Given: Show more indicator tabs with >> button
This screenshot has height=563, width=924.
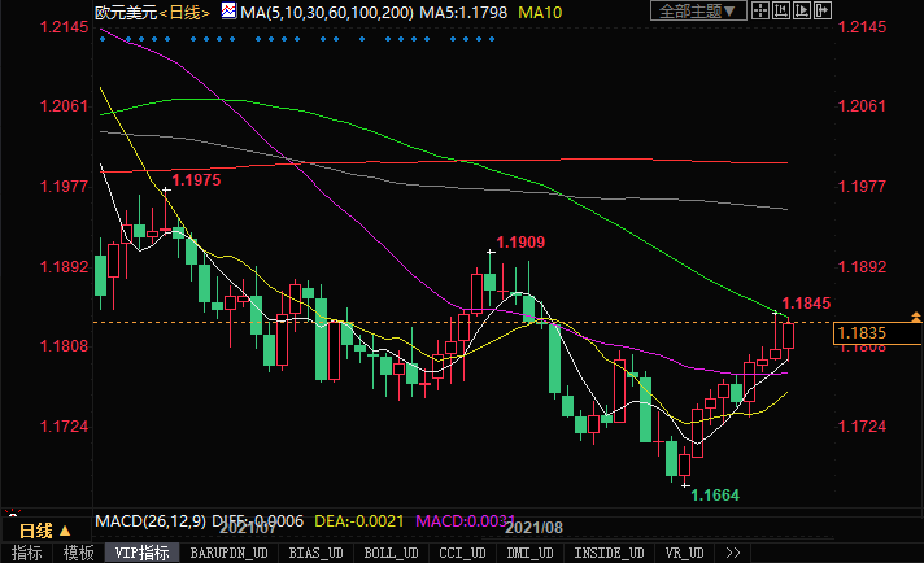Looking at the screenshot, I should 733,553.
